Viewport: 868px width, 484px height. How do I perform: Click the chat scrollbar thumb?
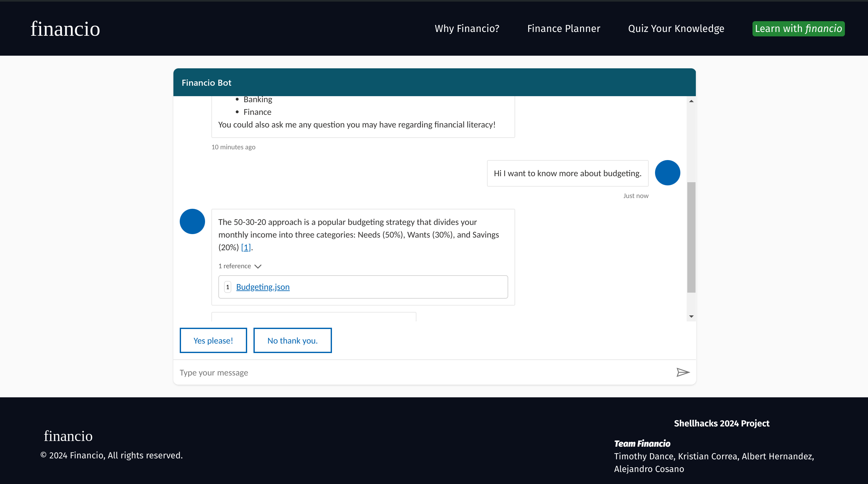691,238
